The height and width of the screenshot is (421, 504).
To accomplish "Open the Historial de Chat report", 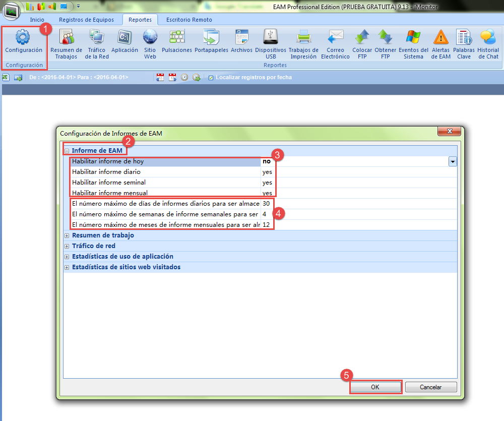I will 488,44.
